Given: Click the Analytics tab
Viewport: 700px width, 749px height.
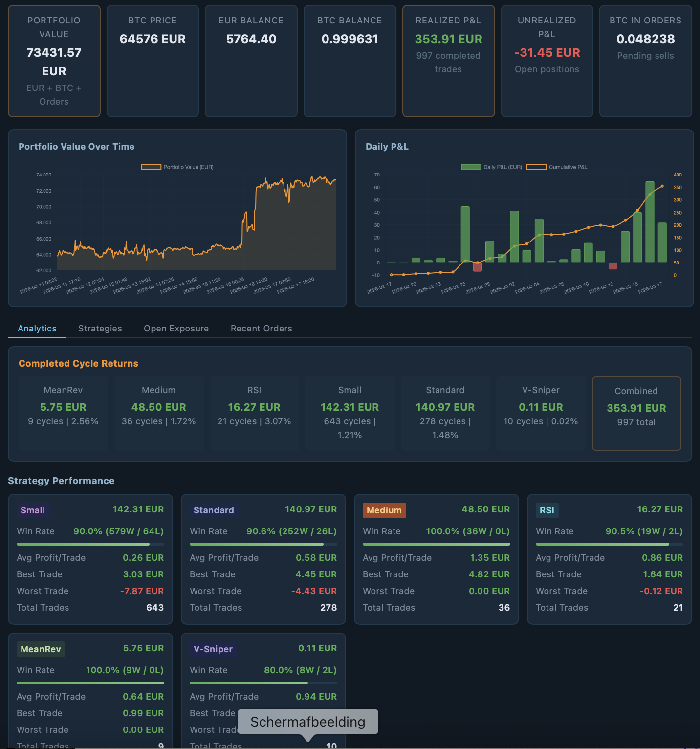Looking at the screenshot, I should coord(37,328).
